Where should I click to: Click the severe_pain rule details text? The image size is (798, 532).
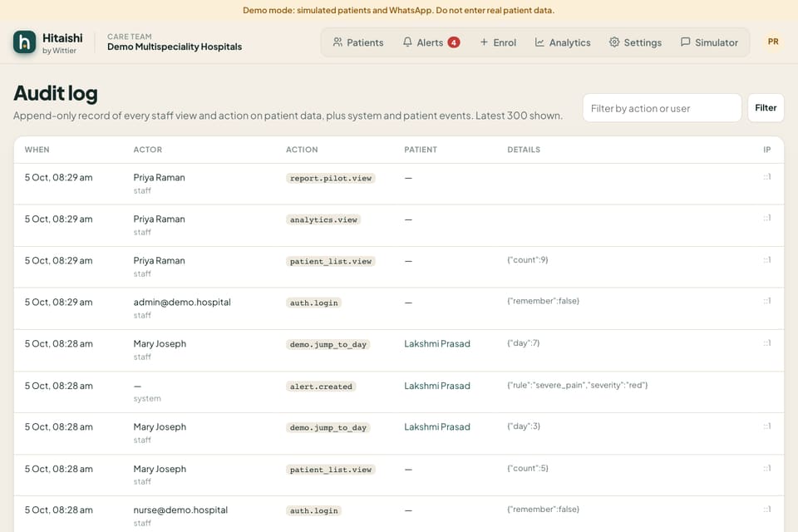[x=578, y=385]
